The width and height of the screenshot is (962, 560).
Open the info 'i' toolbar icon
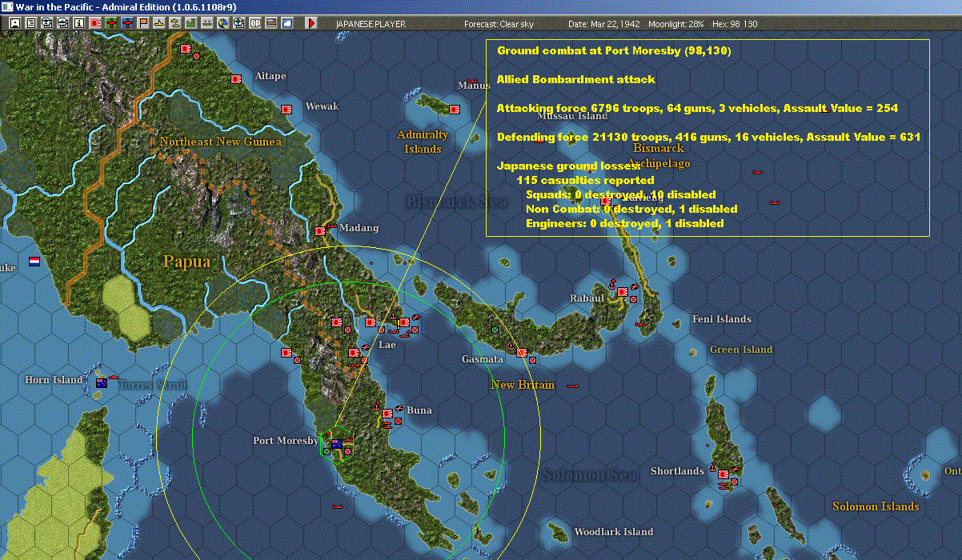pyautogui.click(x=78, y=23)
